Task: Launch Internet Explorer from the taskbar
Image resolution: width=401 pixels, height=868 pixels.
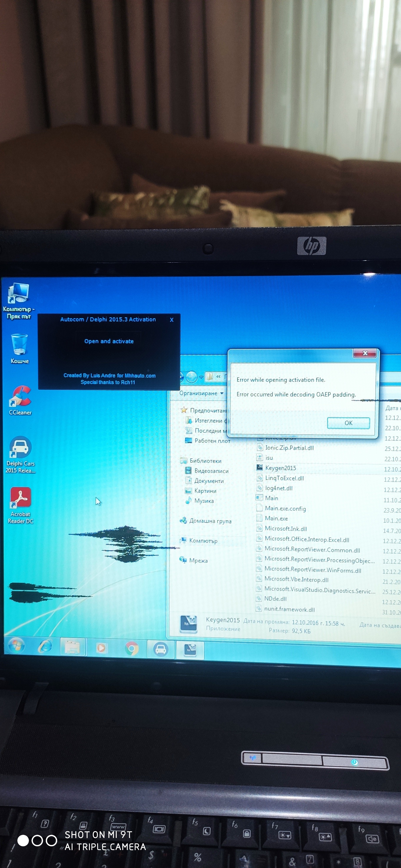Action: coord(45,647)
